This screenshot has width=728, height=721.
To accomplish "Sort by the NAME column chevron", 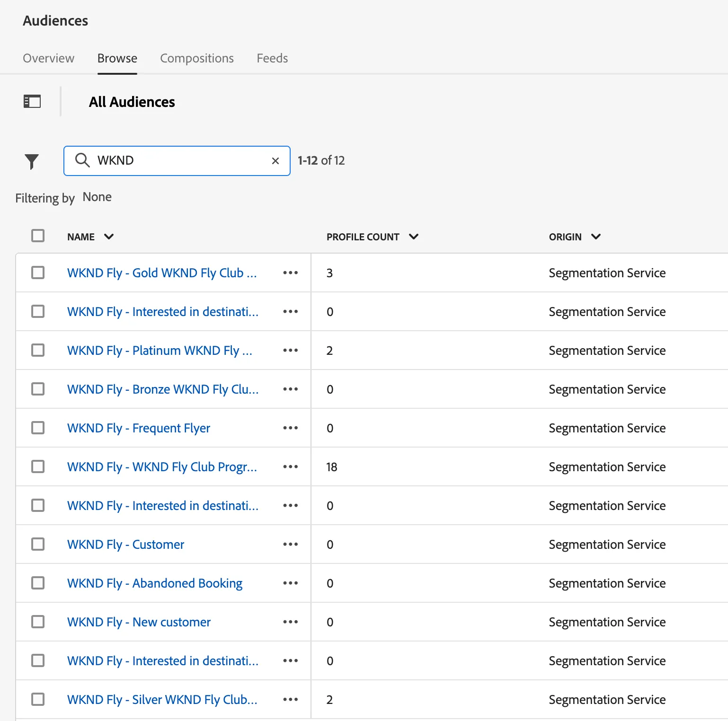I will pos(109,237).
